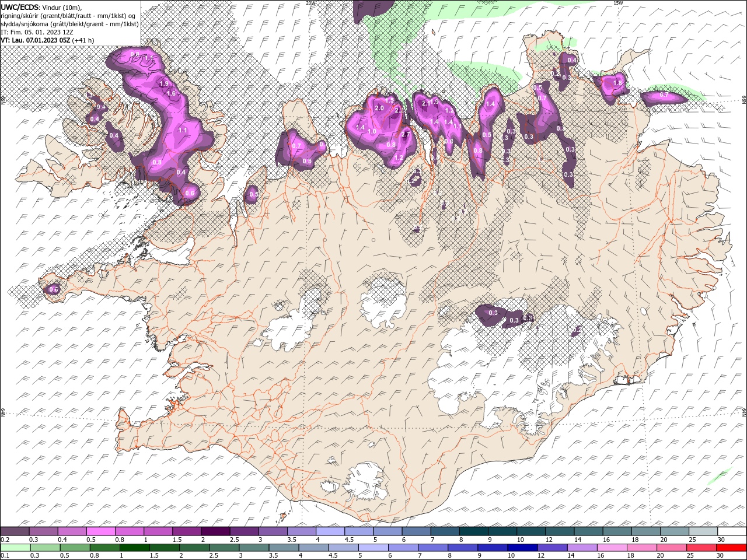Click the dark teal swatch between 8 and 9

click(474, 531)
